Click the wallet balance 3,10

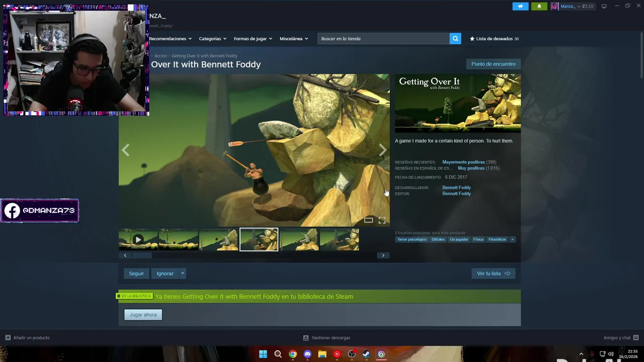point(588,6)
